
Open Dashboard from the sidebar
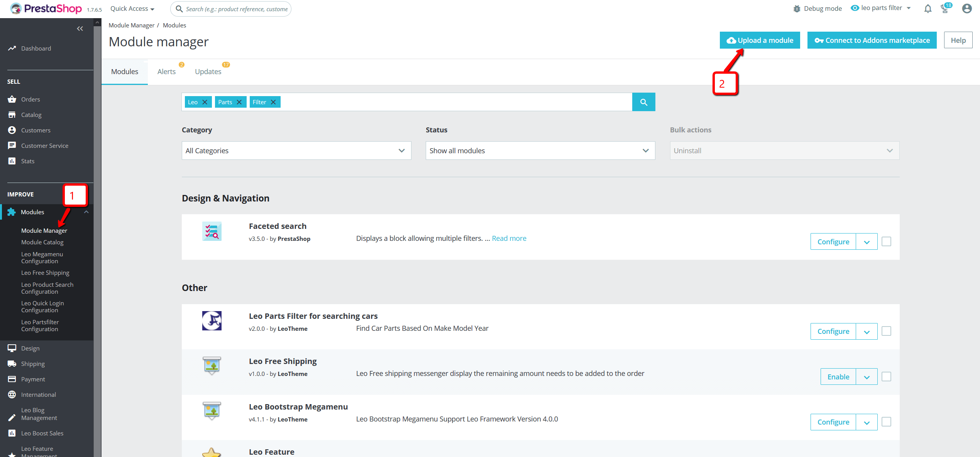pos(36,48)
